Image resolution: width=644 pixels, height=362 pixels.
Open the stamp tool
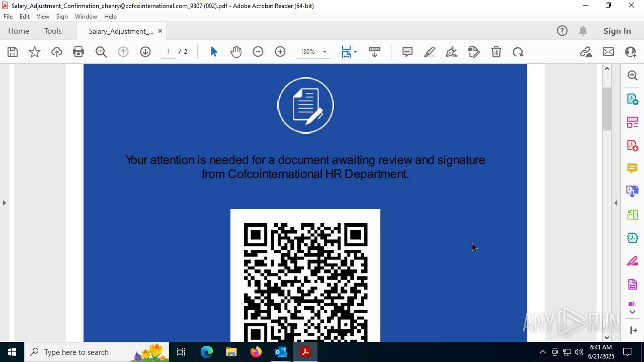474,52
